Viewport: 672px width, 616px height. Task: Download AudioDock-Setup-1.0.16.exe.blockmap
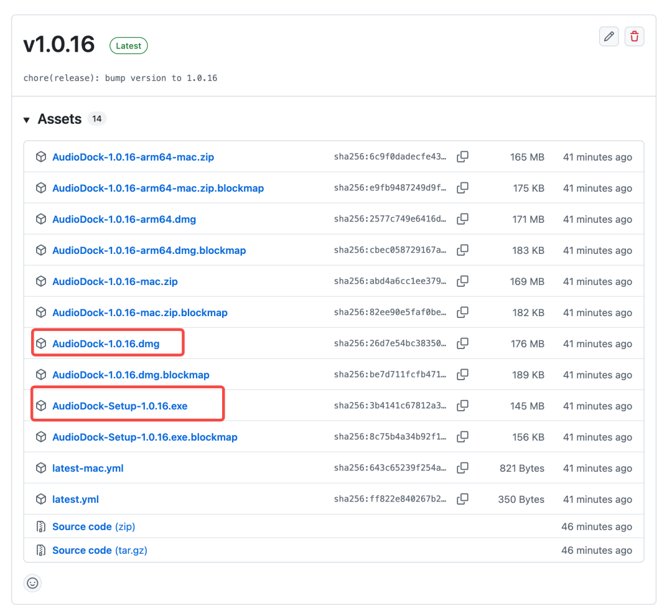click(145, 437)
